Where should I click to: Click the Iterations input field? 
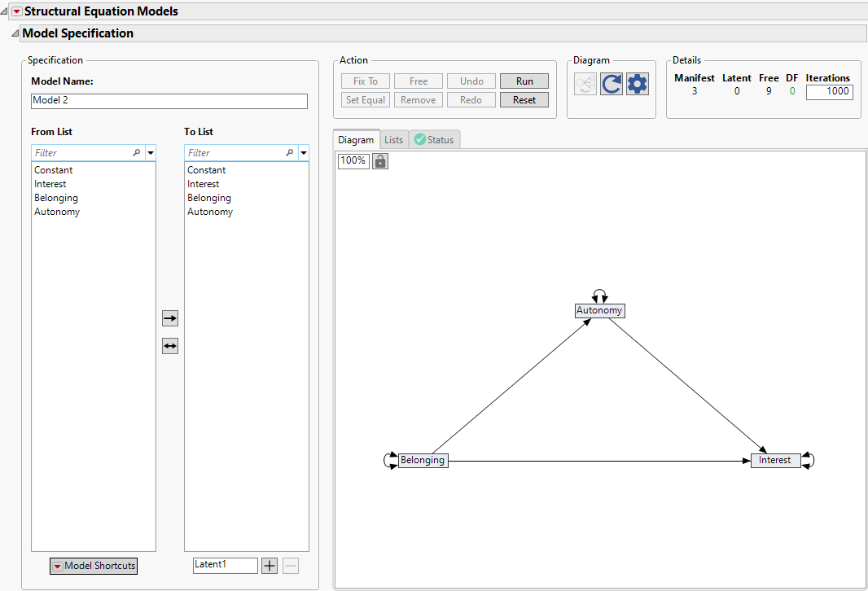(829, 91)
